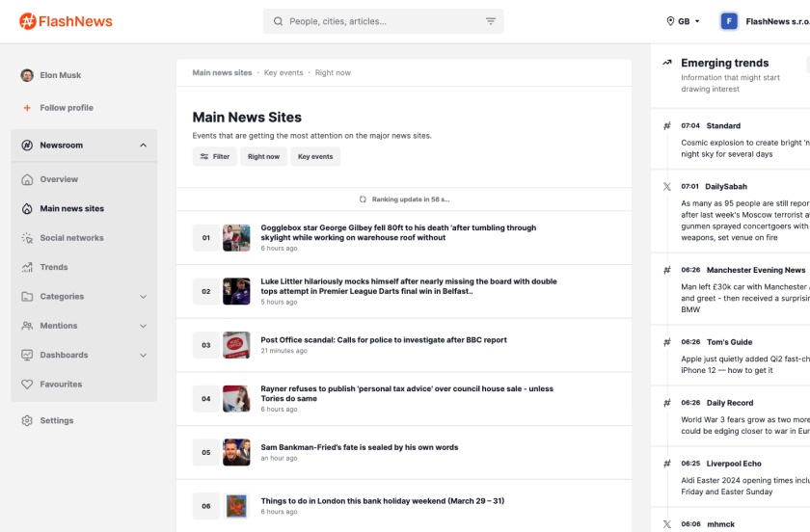Click hashtag icon beside Standard trend
The height and width of the screenshot is (532, 810).
(667, 125)
